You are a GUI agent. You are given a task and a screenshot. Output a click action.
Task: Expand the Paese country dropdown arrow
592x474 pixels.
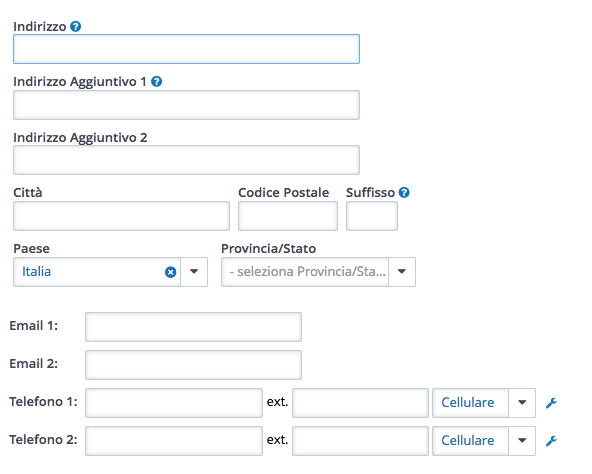(194, 272)
